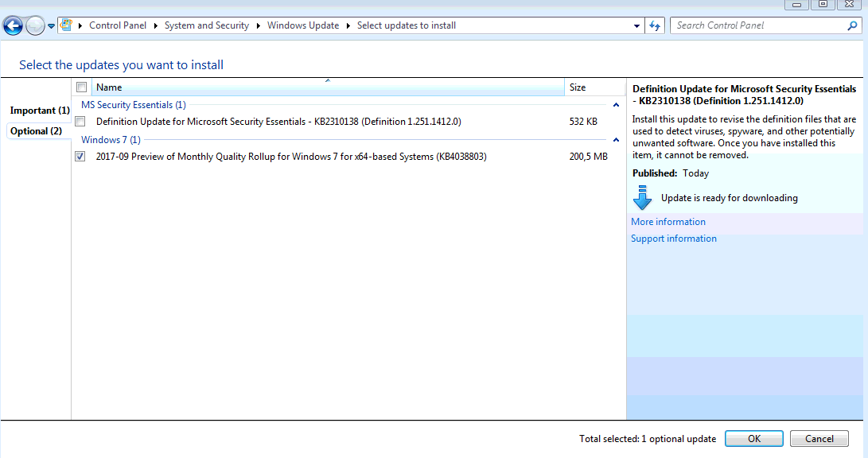Refresh the address bar with the refresh icon
Screen dimensions: 868x458
click(655, 25)
